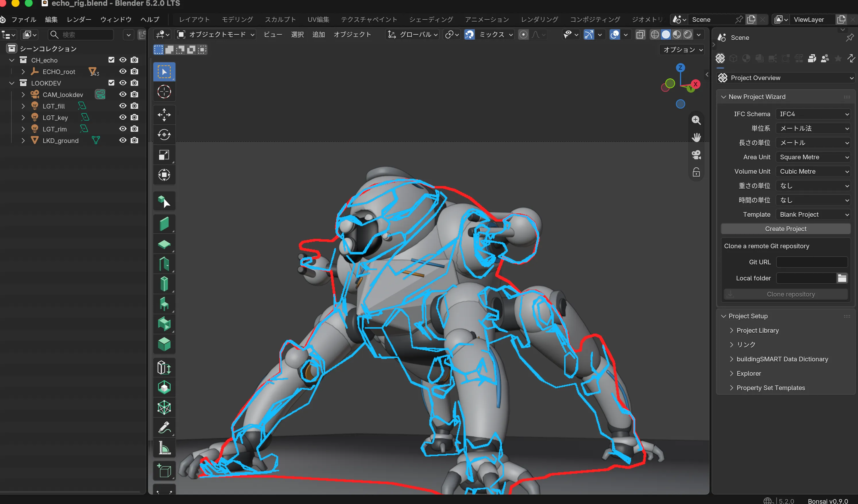Image resolution: width=858 pixels, height=504 pixels.
Task: Hide LGT_key light in viewport
Action: pos(123,117)
